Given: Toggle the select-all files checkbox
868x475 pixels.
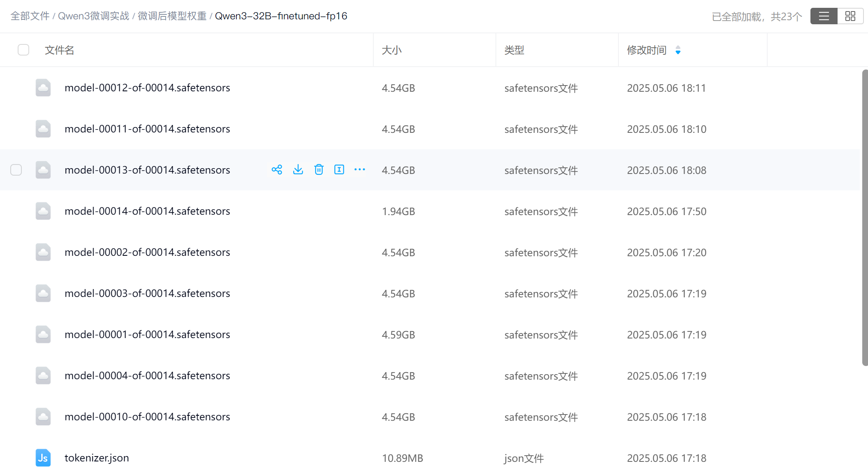Looking at the screenshot, I should tap(23, 50).
